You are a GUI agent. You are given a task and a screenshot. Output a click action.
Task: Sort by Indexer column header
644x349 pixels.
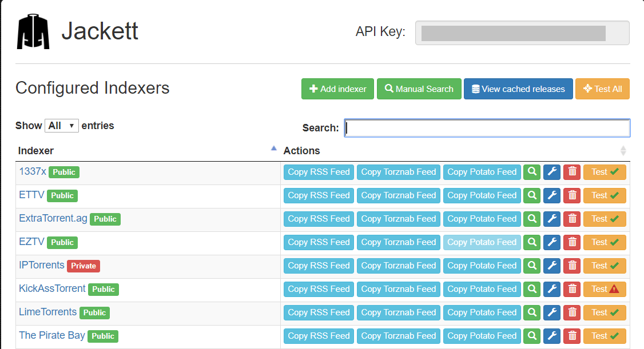pos(148,150)
